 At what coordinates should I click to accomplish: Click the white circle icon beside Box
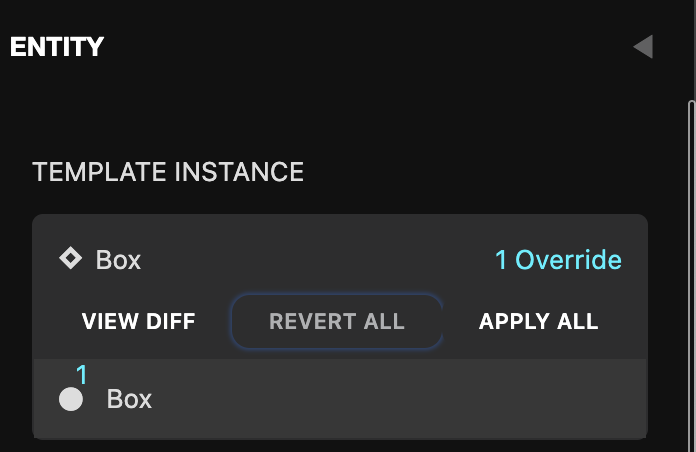tap(71, 400)
